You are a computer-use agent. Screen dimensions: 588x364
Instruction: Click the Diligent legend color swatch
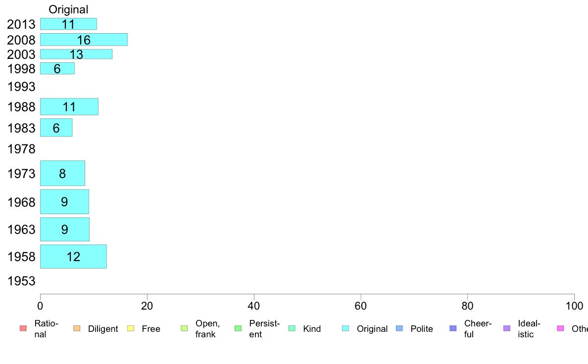click(77, 328)
